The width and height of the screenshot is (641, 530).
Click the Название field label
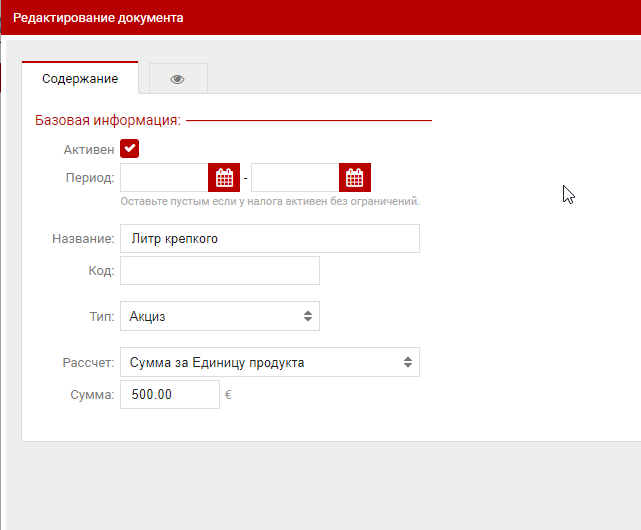(83, 239)
